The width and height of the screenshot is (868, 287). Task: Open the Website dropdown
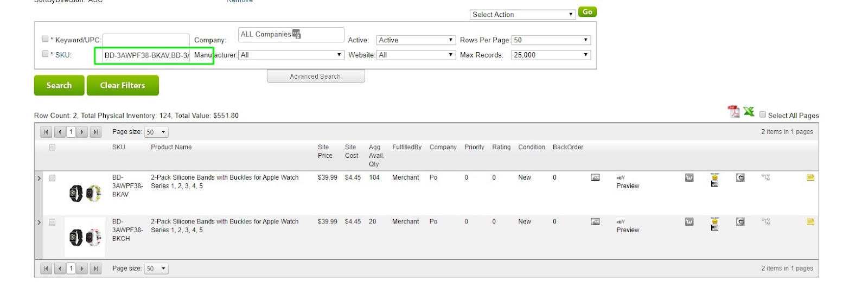pyautogui.click(x=416, y=55)
